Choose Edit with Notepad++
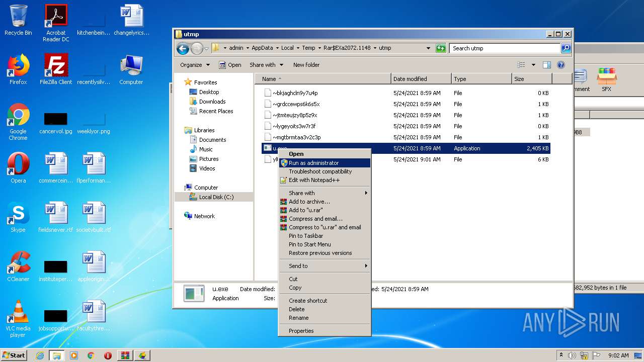644x362 pixels. [x=325, y=180]
